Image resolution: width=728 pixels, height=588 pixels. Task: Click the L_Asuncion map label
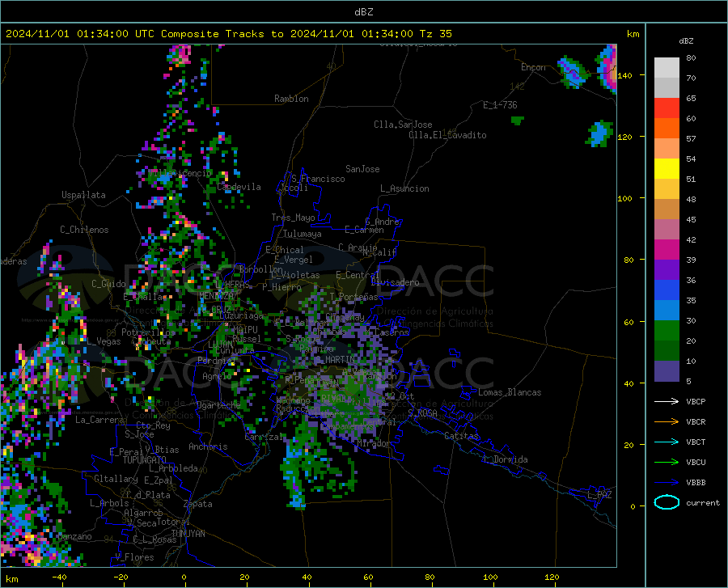(404, 188)
